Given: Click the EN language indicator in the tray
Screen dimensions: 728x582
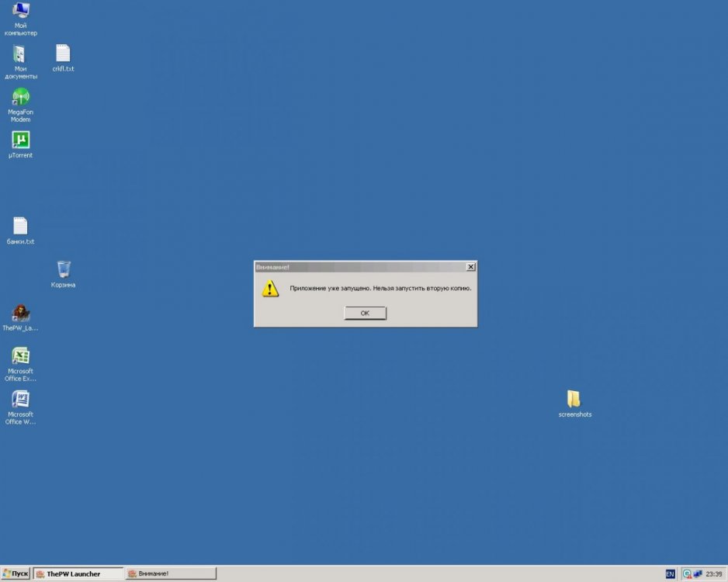Looking at the screenshot, I should tap(669, 573).
